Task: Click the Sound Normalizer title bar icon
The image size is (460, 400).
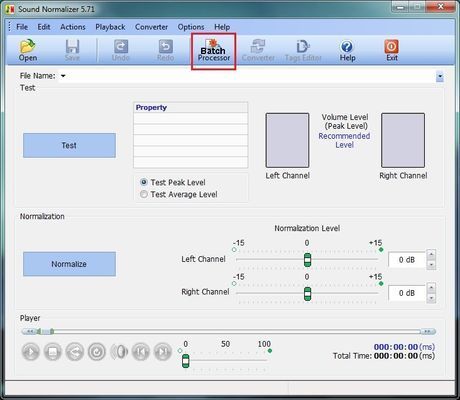Action: [x=10, y=9]
